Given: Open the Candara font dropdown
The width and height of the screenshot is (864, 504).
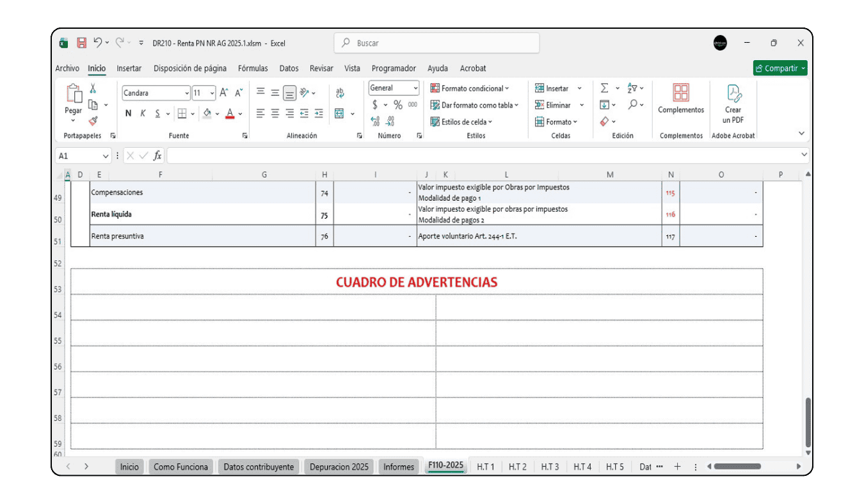Looking at the screenshot, I should tap(186, 93).
